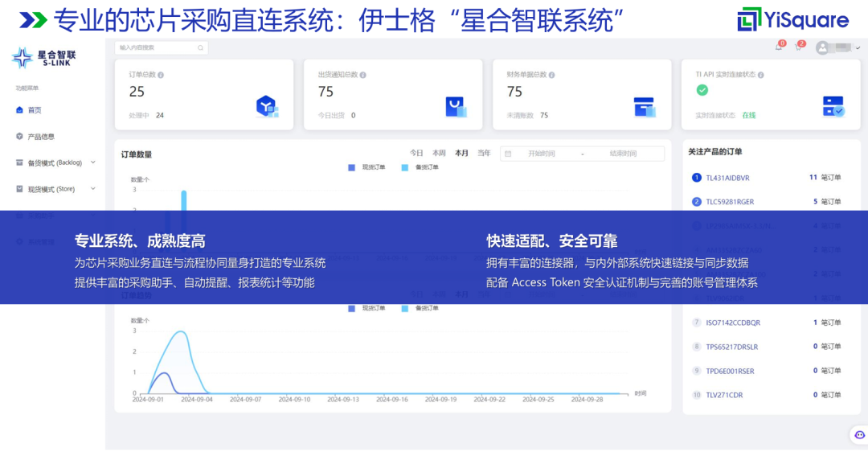Click the 首页 home icon
The height and width of the screenshot is (452, 868).
point(19,109)
